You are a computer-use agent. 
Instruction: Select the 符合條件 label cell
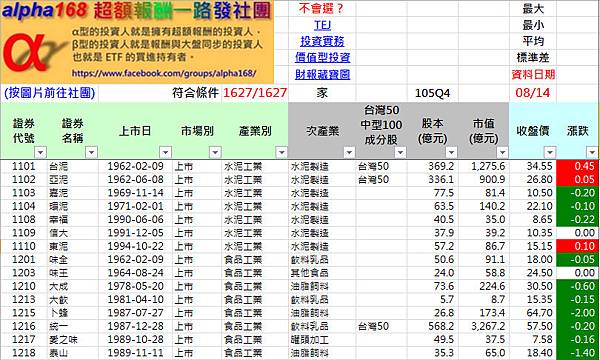coord(196,93)
